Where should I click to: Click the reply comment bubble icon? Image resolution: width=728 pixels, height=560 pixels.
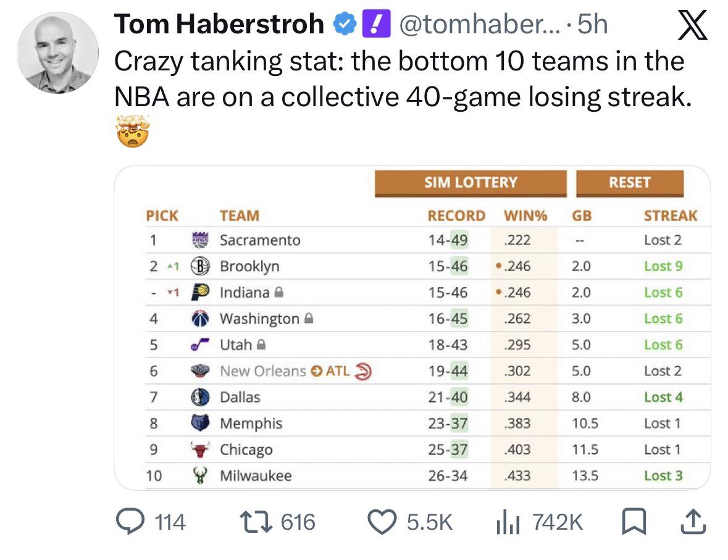coord(130,522)
